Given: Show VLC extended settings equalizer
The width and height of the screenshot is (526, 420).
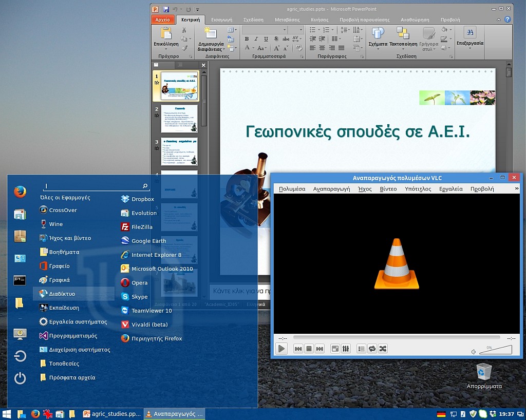Looking at the screenshot, I should coord(346,349).
